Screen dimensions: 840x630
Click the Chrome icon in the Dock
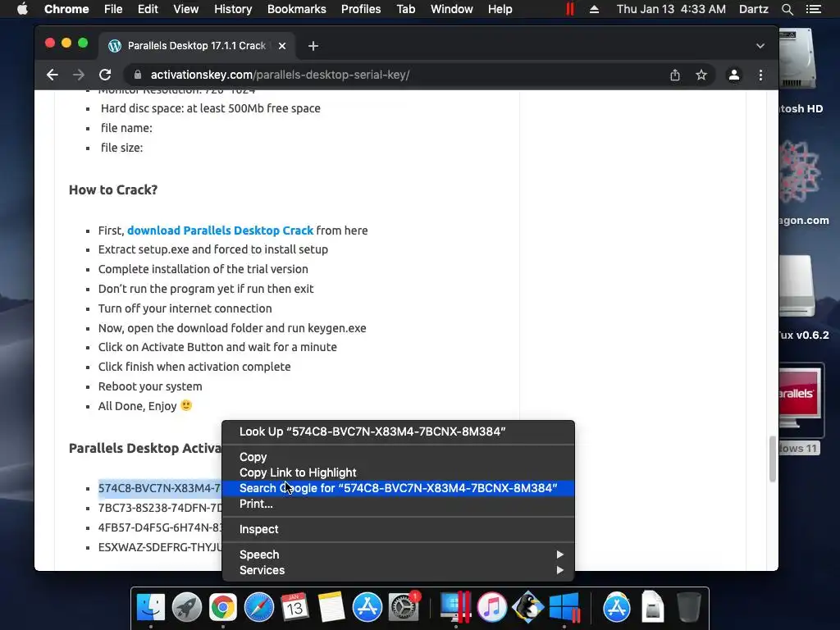(x=223, y=608)
